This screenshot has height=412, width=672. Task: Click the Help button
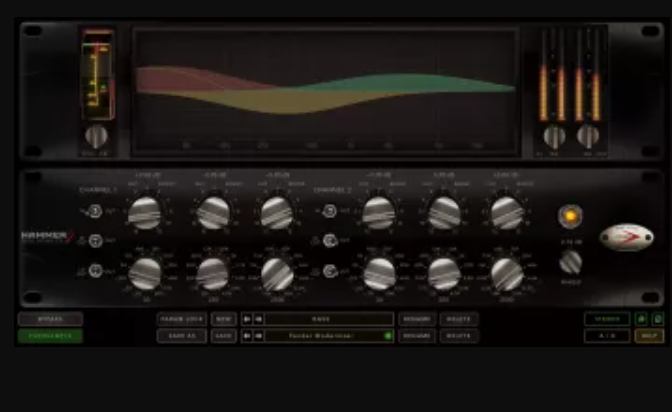[x=649, y=336]
